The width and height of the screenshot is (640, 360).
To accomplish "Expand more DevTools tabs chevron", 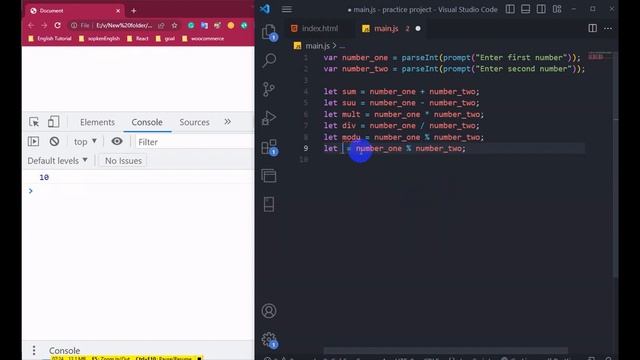I will click(227, 122).
